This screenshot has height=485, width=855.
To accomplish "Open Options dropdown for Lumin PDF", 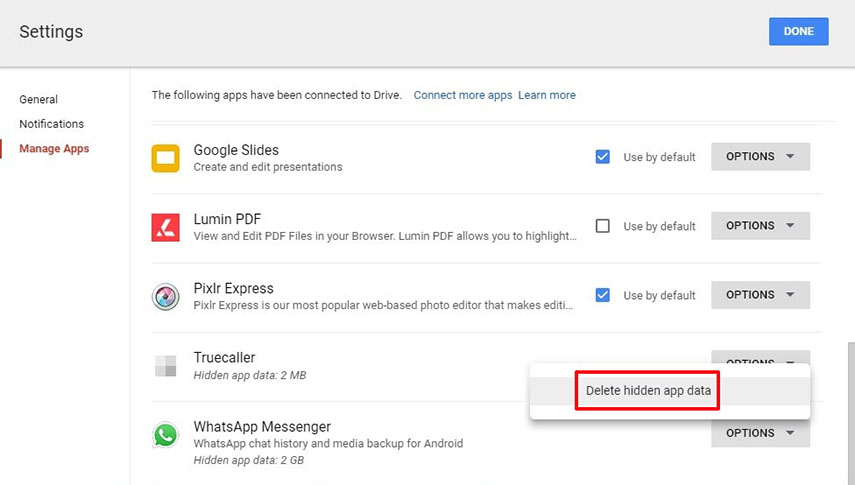I will point(760,226).
